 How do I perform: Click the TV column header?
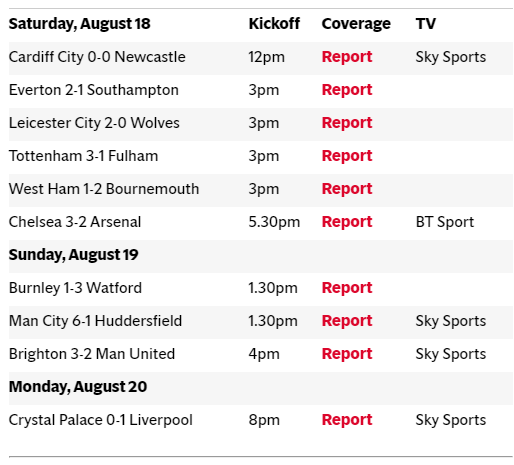(426, 24)
